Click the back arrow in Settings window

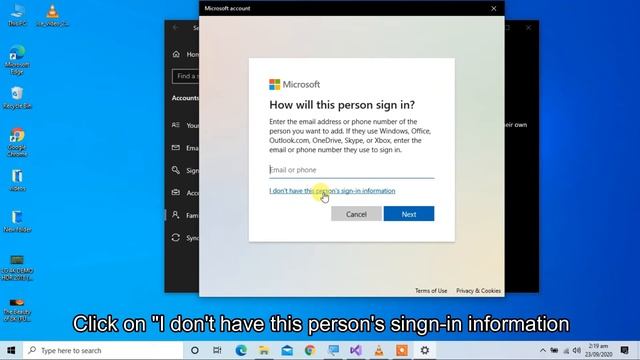pos(176,27)
